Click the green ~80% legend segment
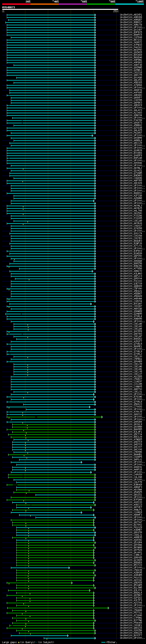 coord(101,4)
